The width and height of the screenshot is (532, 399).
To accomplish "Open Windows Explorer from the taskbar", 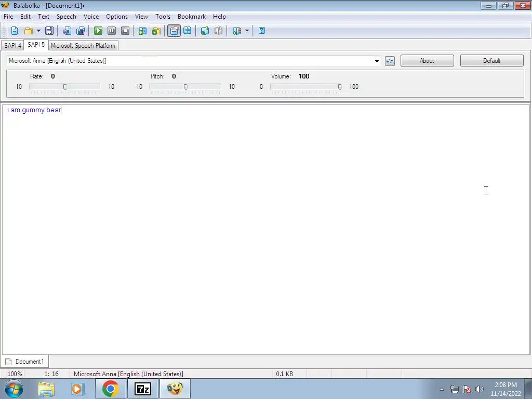I will pos(46,389).
